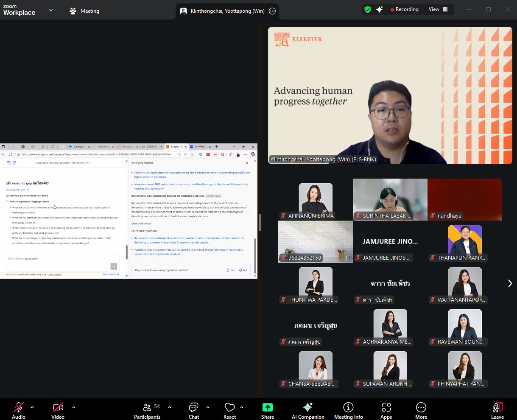Click the green encryption shield icon
The width and height of the screenshot is (517, 420).
[368, 9]
